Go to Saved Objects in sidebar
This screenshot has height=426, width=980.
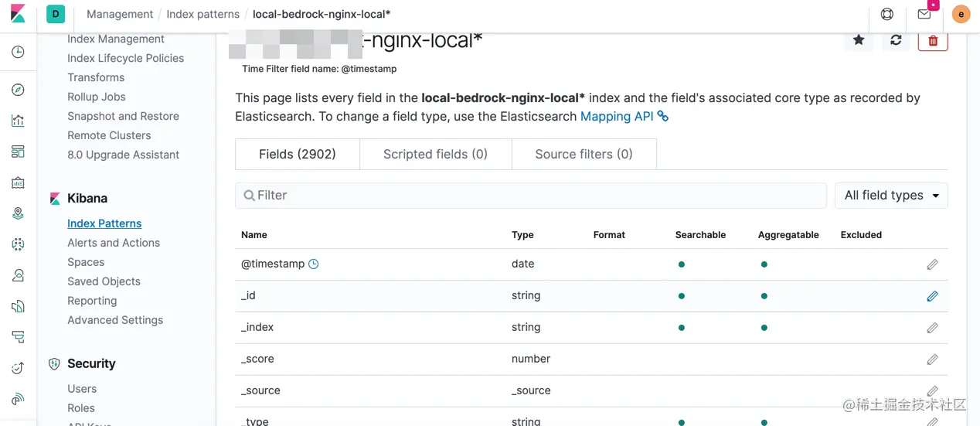coord(104,281)
